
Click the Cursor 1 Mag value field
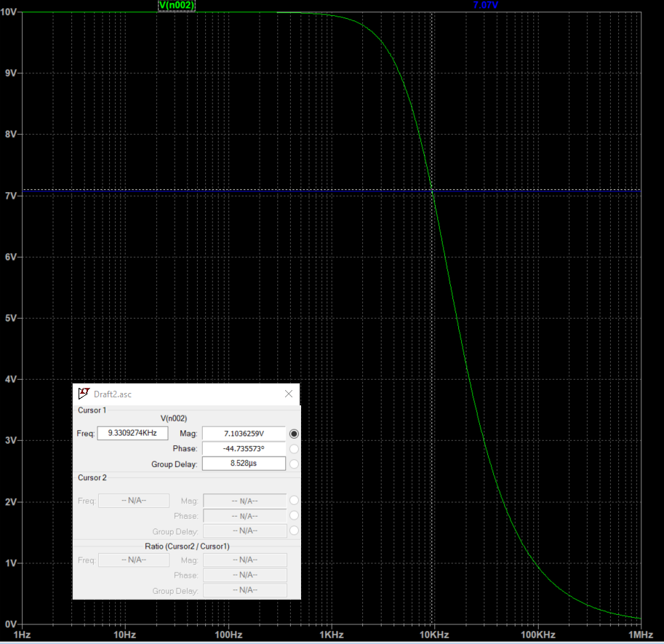pyautogui.click(x=244, y=434)
